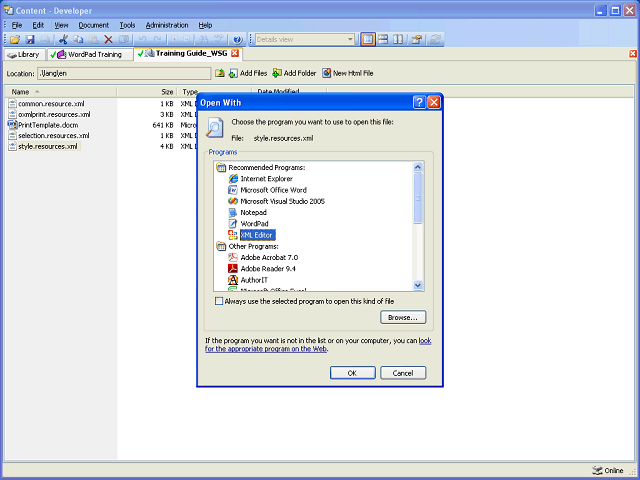Click the properties icon beside layout buttons
The height and width of the screenshot is (480, 640).
click(x=416, y=39)
